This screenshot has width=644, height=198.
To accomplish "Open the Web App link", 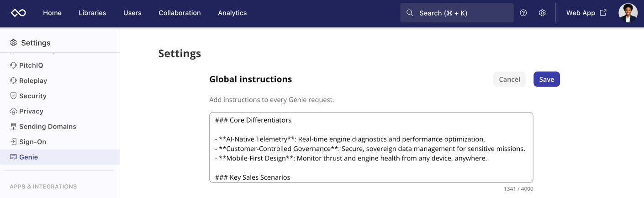I will [x=586, y=13].
